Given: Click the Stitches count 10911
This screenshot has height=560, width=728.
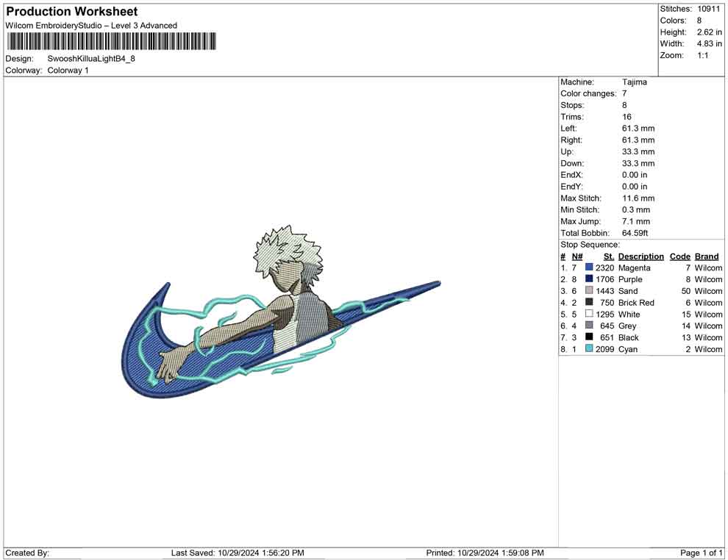Looking at the screenshot, I should click(x=709, y=9).
